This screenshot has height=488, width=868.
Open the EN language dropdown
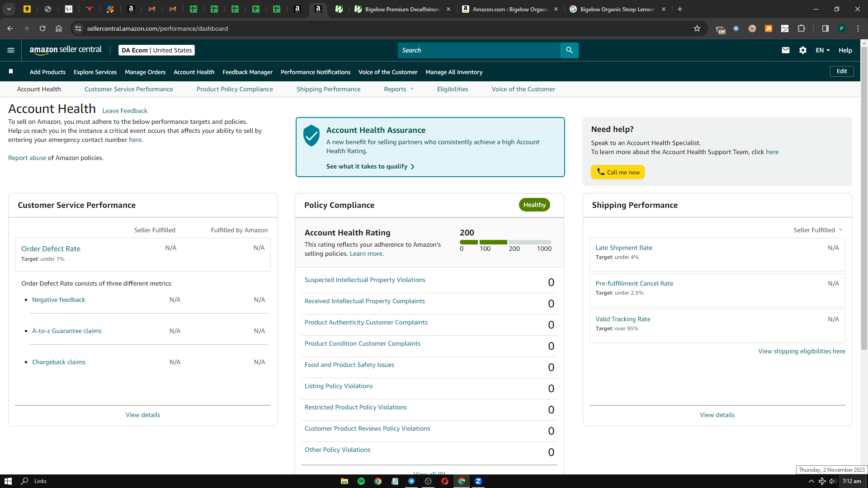pos(823,50)
